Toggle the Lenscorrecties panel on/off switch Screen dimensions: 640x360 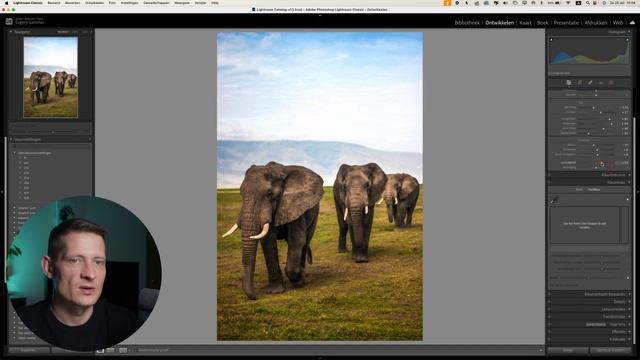point(550,309)
